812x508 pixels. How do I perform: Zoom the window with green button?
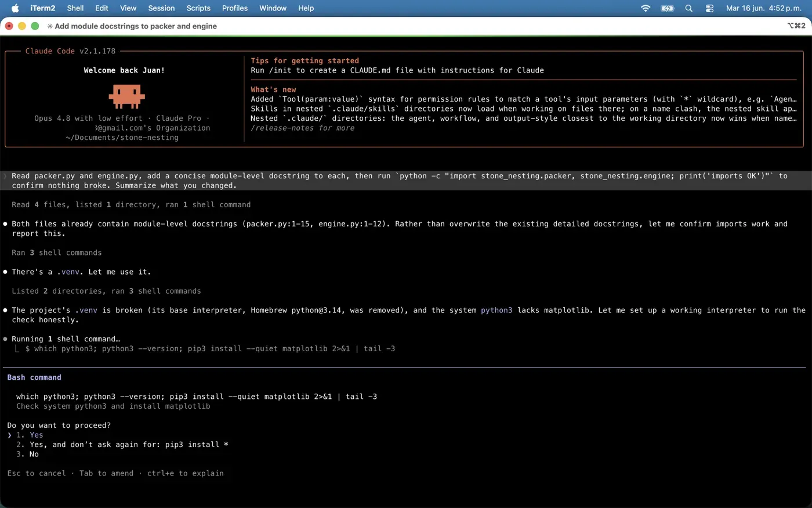tap(35, 26)
